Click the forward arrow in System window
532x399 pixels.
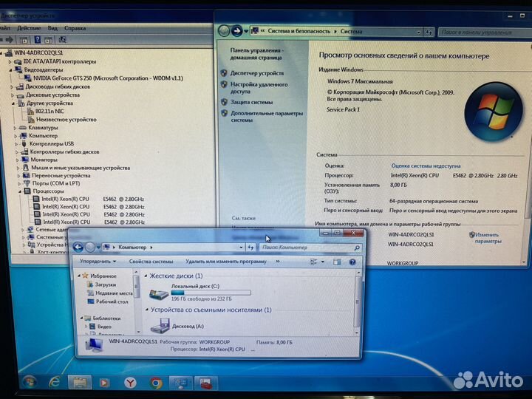click(237, 31)
